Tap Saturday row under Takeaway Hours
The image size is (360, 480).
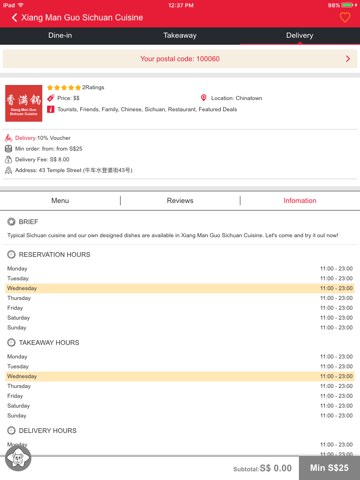[180, 406]
